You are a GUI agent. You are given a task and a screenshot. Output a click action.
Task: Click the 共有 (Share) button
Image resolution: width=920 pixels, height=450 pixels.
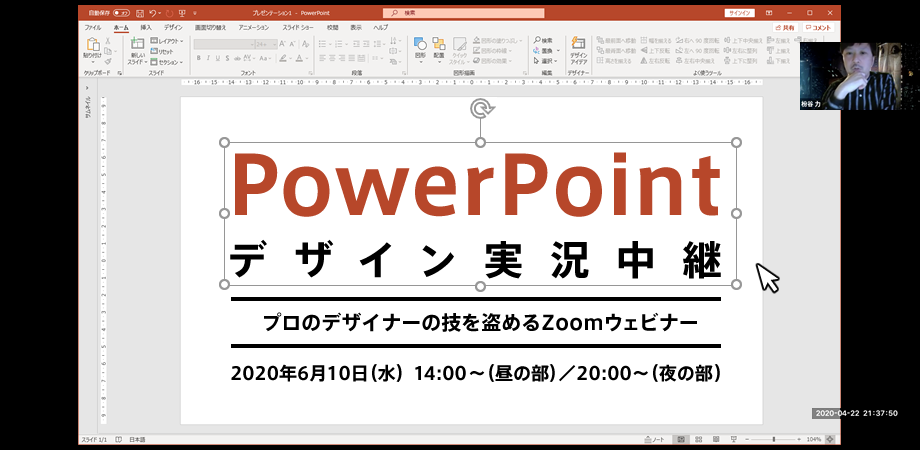784,28
